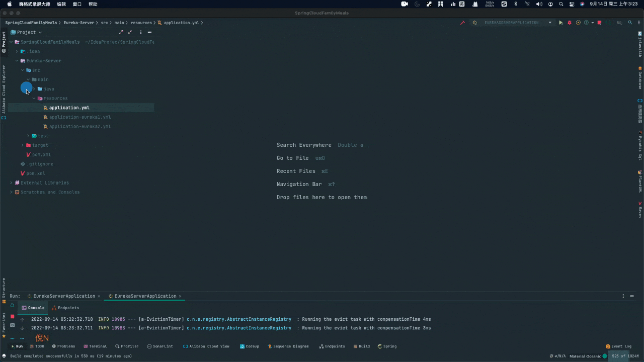
Task: Stop process with Run panel red square
Action: 13,316
